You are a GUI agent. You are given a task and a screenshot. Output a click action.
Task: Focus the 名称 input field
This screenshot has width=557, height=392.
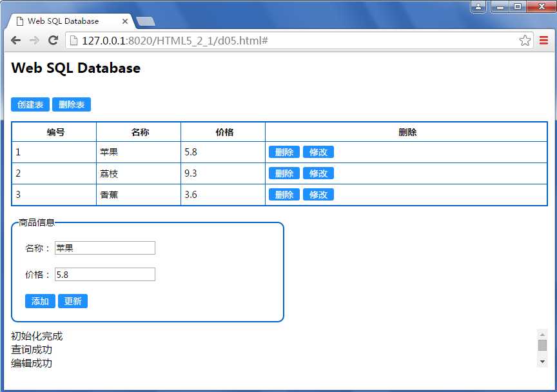[105, 248]
